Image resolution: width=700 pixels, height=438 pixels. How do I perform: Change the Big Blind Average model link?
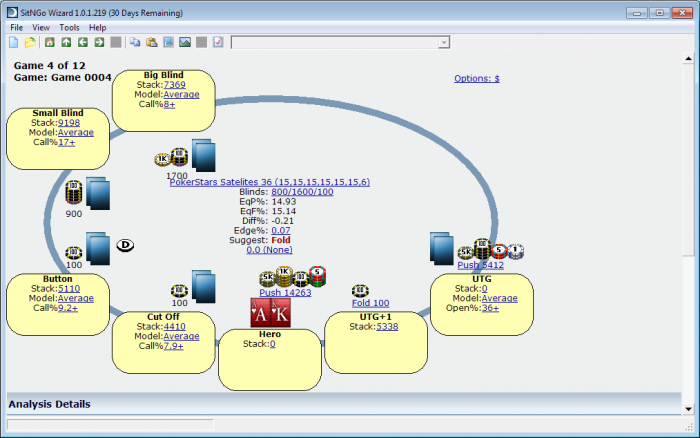point(181,95)
